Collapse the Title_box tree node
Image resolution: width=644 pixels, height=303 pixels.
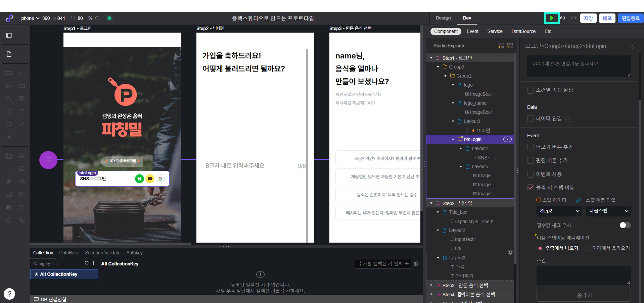(438, 212)
